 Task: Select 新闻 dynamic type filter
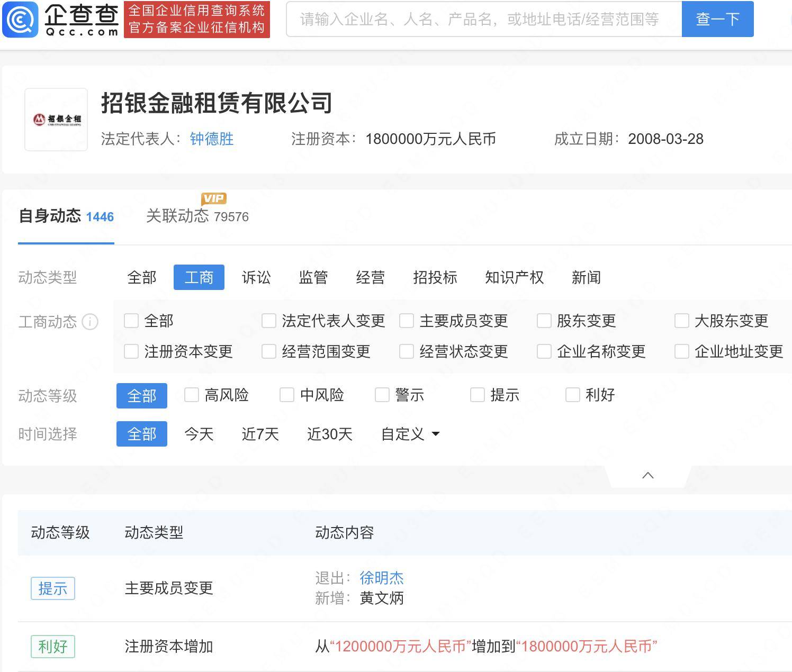[586, 277]
